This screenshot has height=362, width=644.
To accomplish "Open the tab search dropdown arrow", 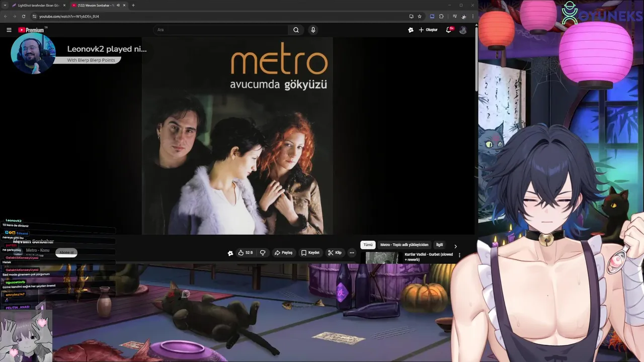I will [x=6, y=5].
